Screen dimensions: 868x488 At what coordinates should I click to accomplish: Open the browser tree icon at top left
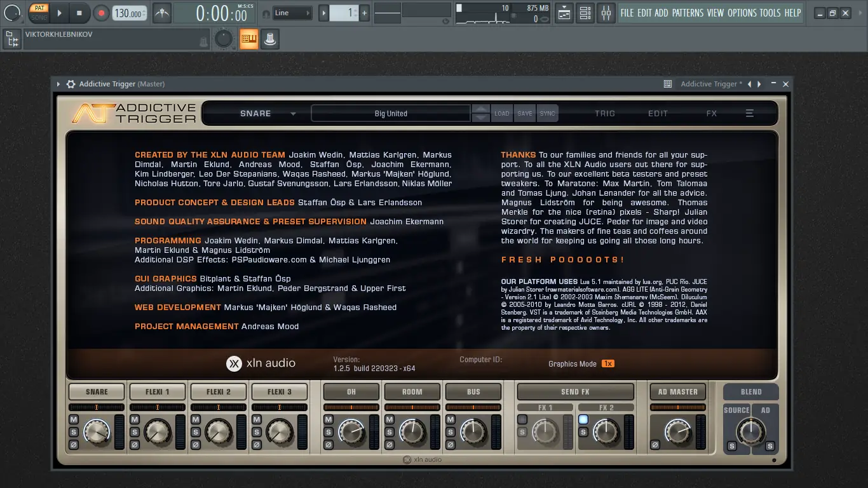11,39
